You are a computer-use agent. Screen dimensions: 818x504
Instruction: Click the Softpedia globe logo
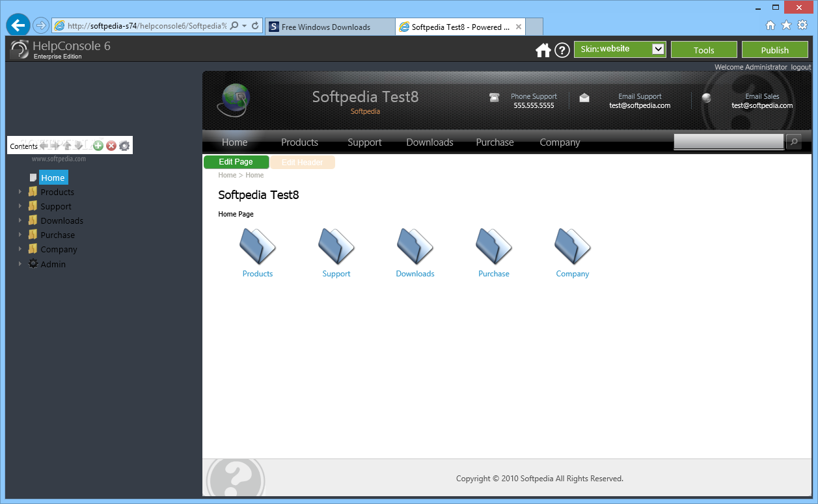pyautogui.click(x=234, y=100)
